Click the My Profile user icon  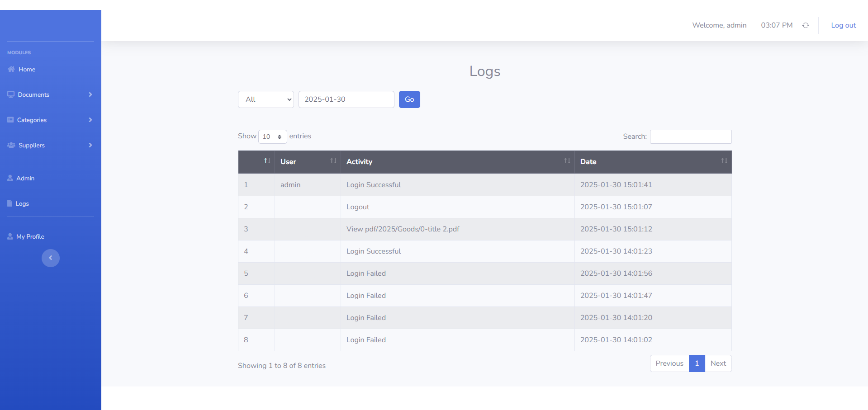10,236
